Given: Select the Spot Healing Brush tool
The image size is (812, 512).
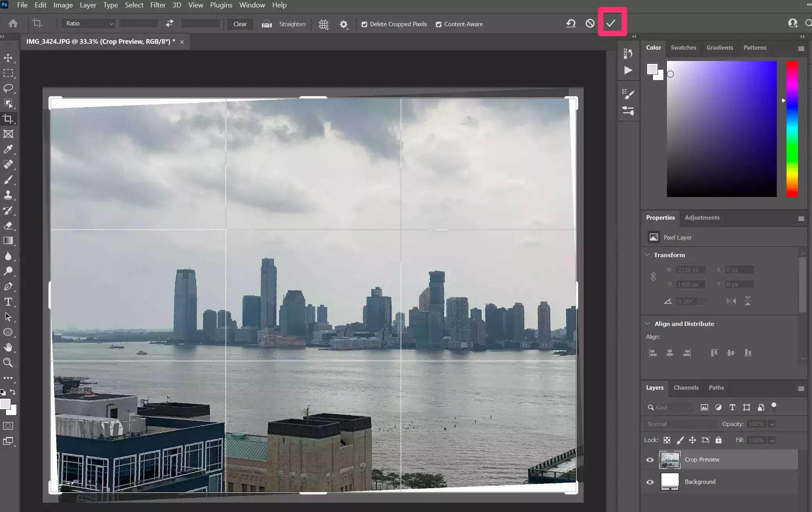Looking at the screenshot, I should tap(8, 165).
